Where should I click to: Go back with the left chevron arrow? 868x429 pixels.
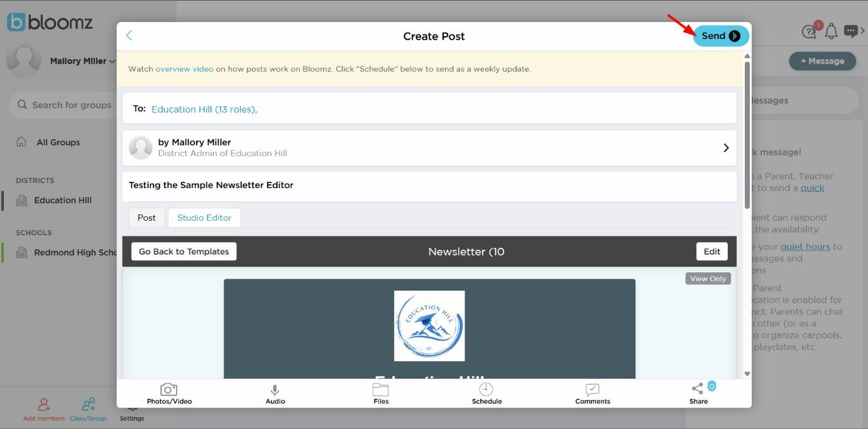(x=129, y=35)
